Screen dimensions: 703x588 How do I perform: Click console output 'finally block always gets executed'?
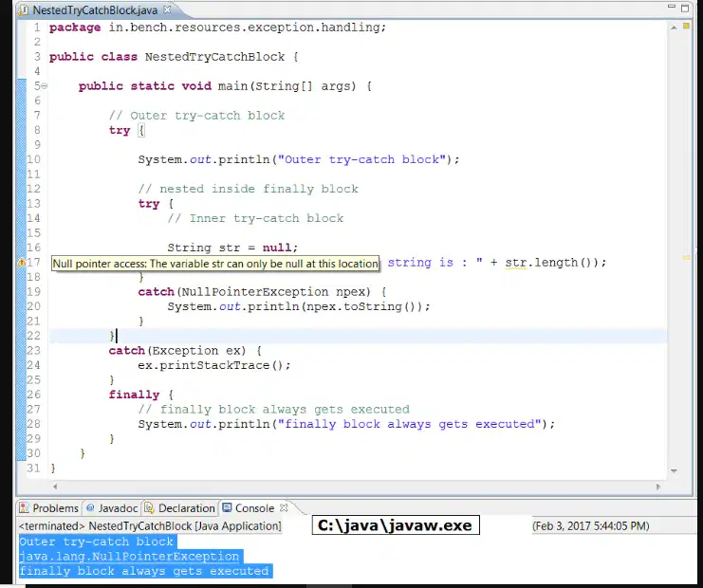(x=144, y=571)
